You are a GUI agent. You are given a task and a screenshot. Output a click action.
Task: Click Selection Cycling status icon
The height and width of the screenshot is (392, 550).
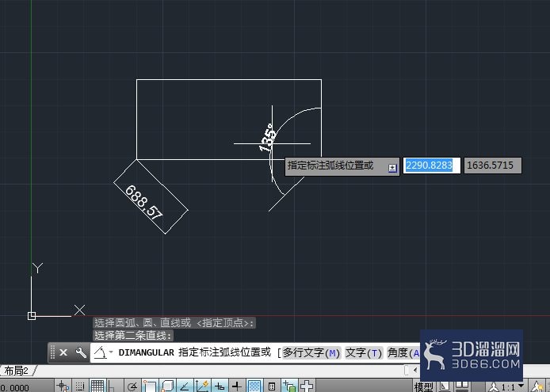[x=289, y=386]
